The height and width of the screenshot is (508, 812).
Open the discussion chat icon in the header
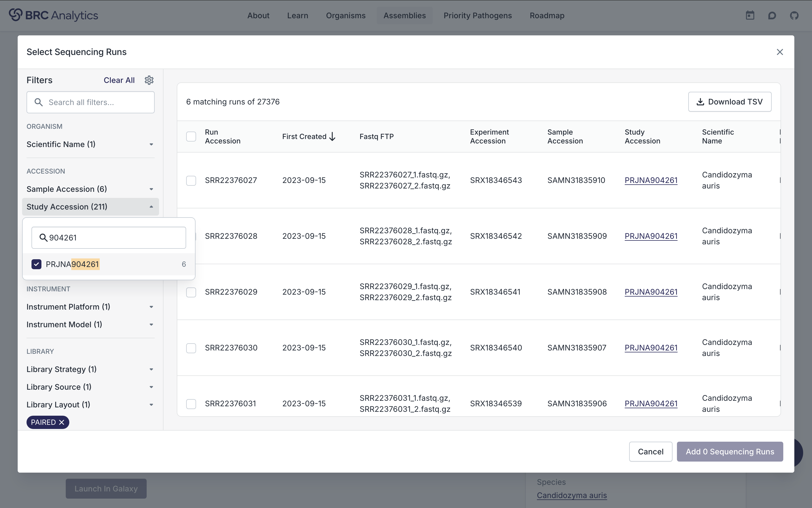[772, 15]
